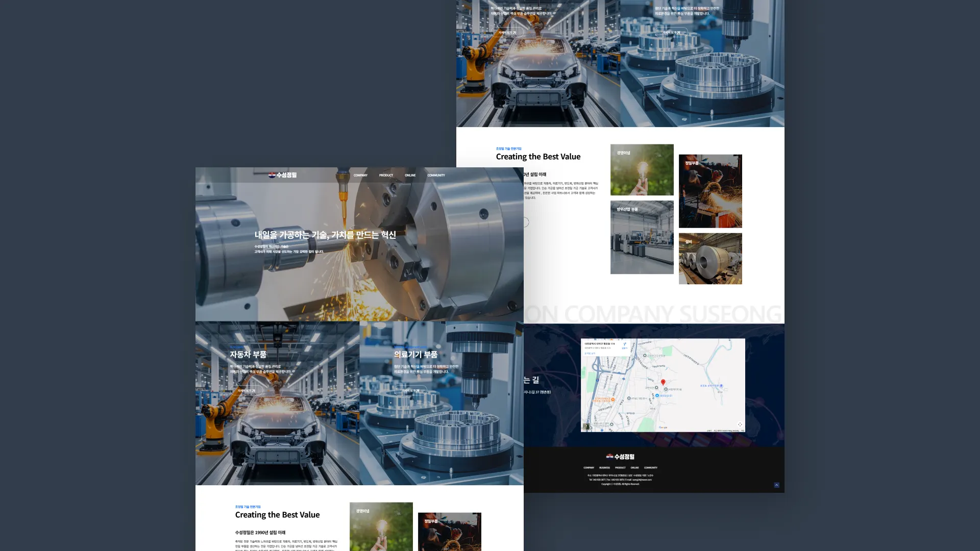The width and height of the screenshot is (980, 551).
Task: Click the footer 수성정밀 logo
Action: click(620, 457)
